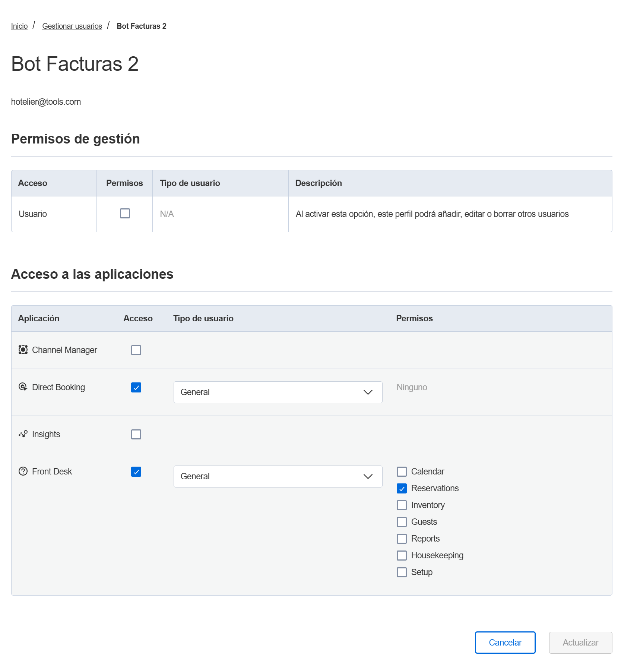
Task: Click the Actualizar button
Action: 580,642
